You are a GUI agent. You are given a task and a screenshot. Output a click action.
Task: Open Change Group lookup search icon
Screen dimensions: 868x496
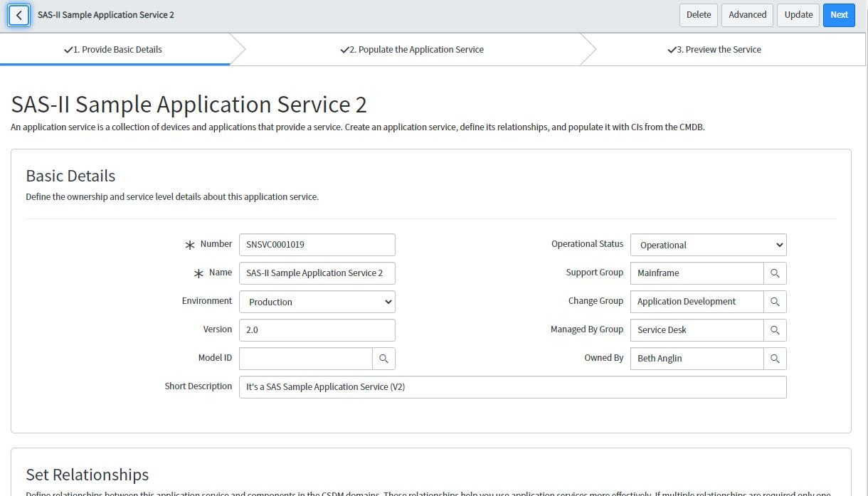point(775,302)
